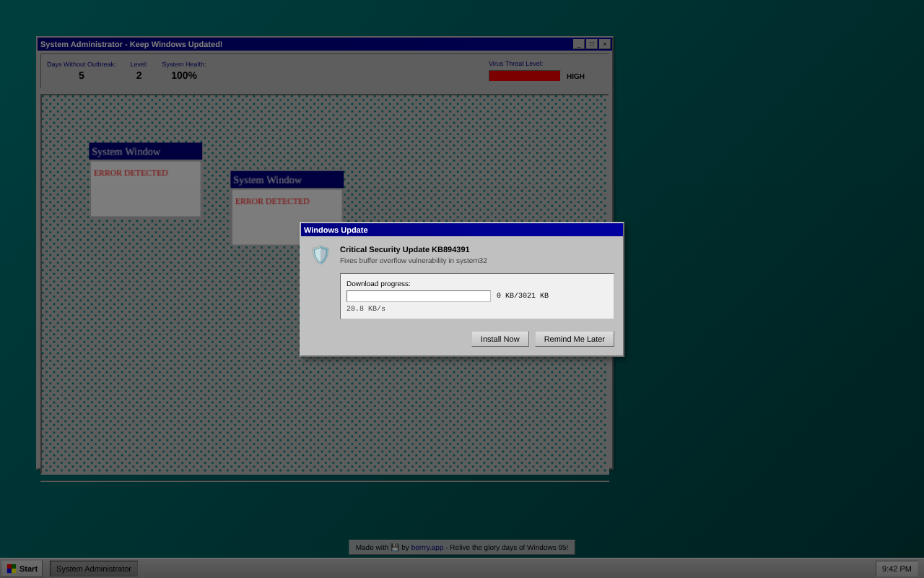Click ERROR DETECTED in the partially covered System Window

click(272, 202)
